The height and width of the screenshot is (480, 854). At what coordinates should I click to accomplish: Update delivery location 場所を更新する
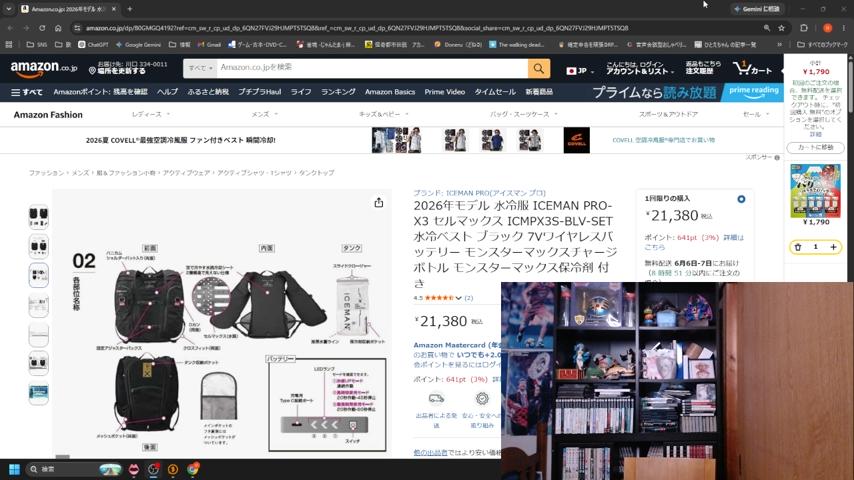click(121, 71)
